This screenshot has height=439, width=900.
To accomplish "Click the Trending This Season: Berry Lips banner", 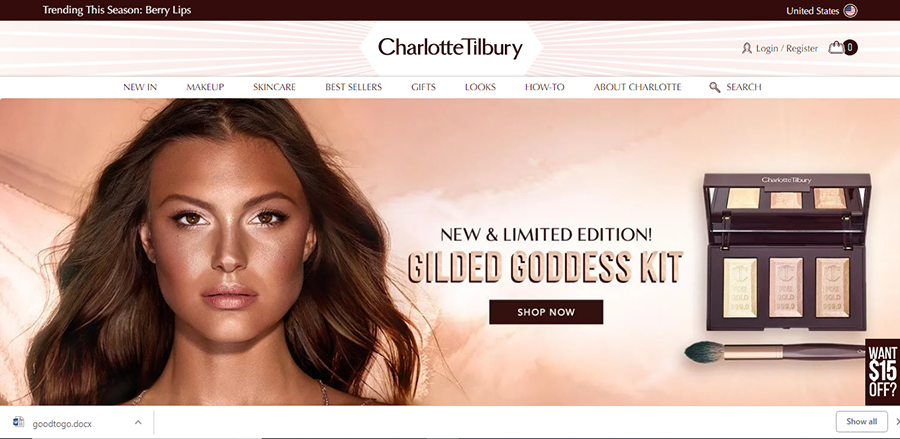I will pyautogui.click(x=117, y=10).
